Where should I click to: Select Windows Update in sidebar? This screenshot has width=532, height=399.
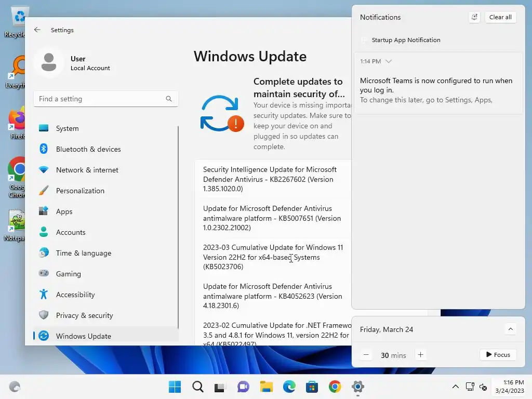(106, 336)
